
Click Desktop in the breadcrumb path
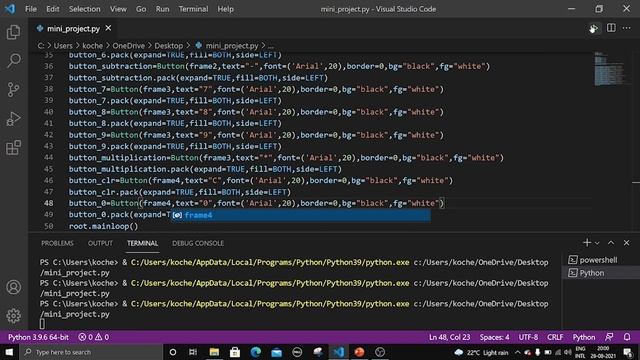(x=169, y=46)
